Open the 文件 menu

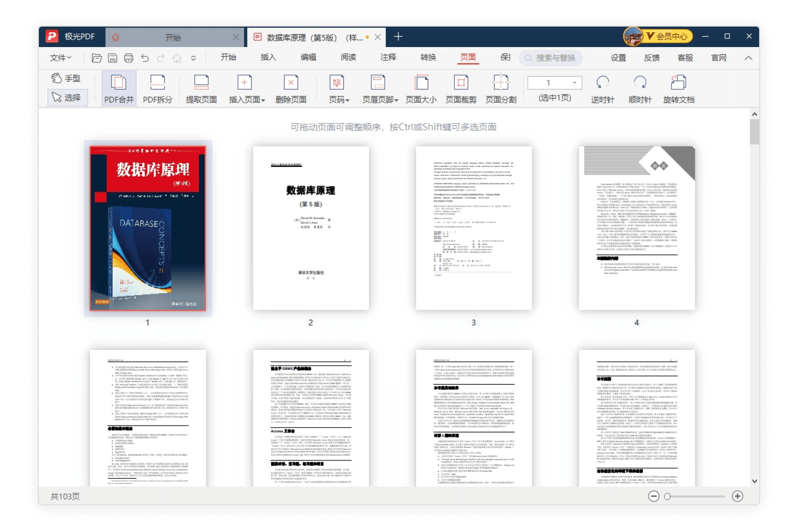pos(60,58)
